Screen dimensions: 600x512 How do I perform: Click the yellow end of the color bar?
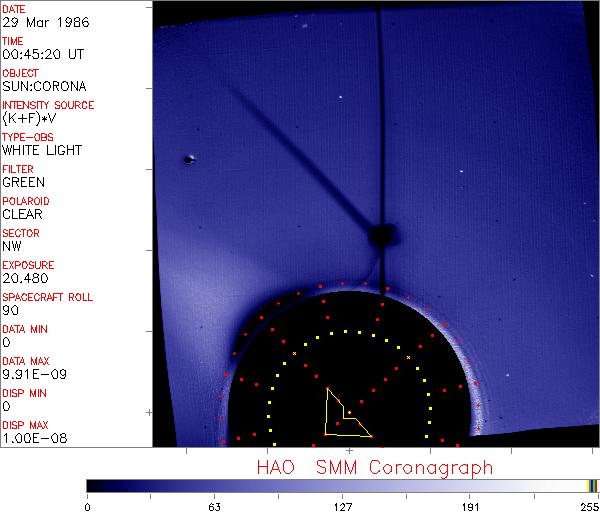(590, 485)
